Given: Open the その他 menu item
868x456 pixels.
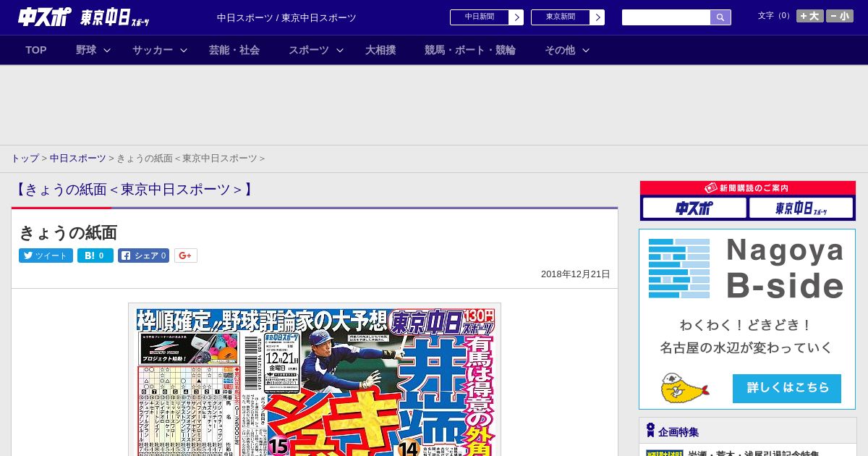Looking at the screenshot, I should point(560,50).
